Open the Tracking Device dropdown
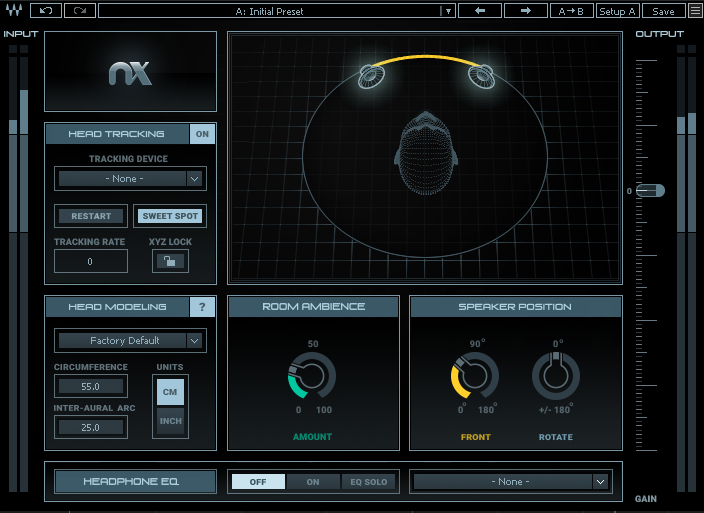Viewport: 704px width, 513px height. click(x=130, y=179)
